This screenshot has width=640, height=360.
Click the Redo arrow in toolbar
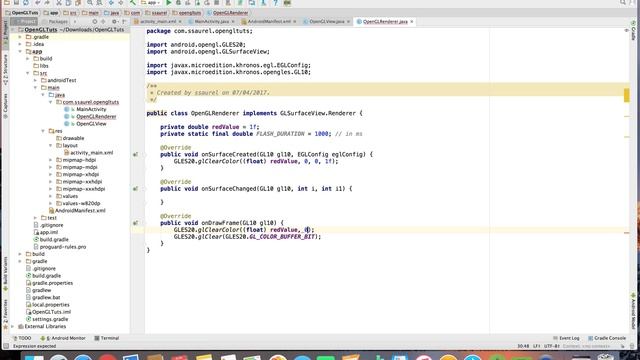[47, 2]
